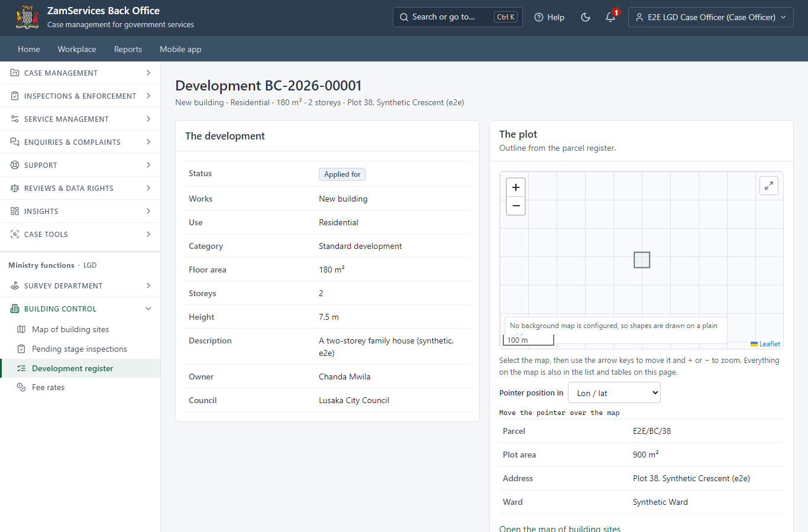
Task: Expand the Support section chevron
Action: coord(148,165)
